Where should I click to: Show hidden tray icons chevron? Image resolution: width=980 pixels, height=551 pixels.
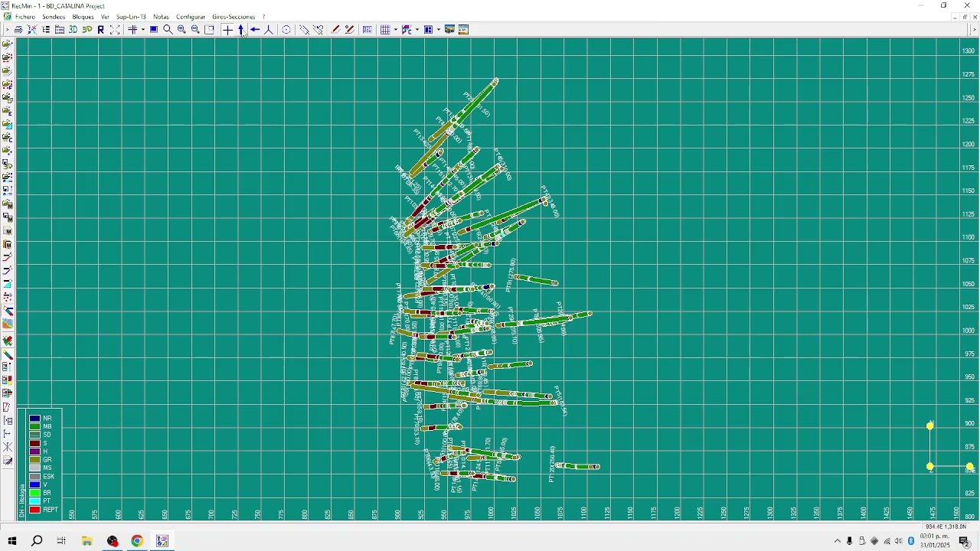point(838,541)
